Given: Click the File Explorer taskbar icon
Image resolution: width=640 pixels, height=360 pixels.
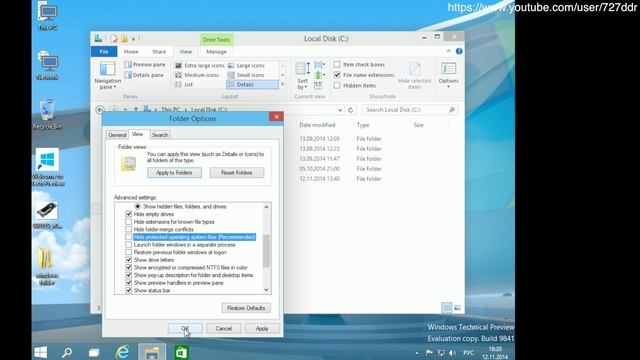Looking at the screenshot, I should click(x=152, y=352).
